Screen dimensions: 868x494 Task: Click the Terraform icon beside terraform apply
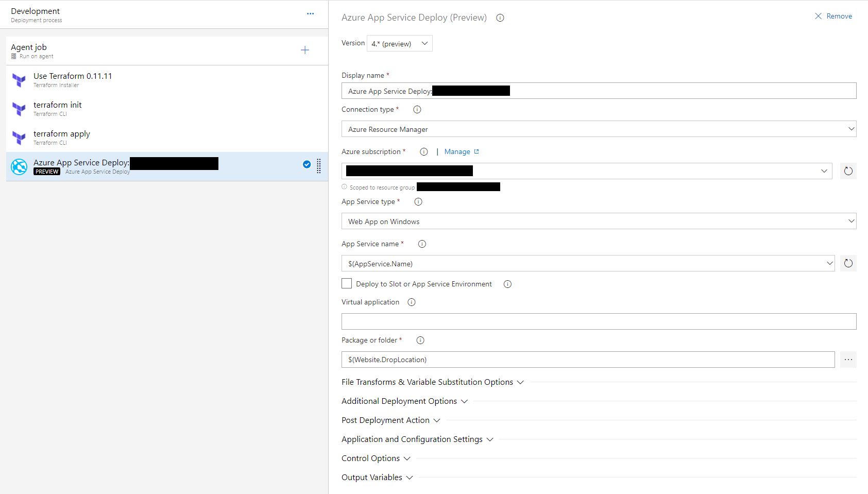19,138
